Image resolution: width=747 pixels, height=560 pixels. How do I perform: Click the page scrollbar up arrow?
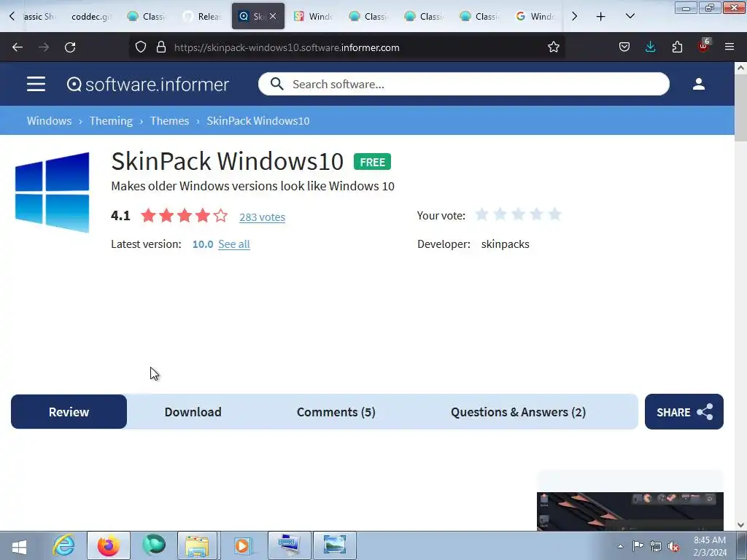[740, 68]
